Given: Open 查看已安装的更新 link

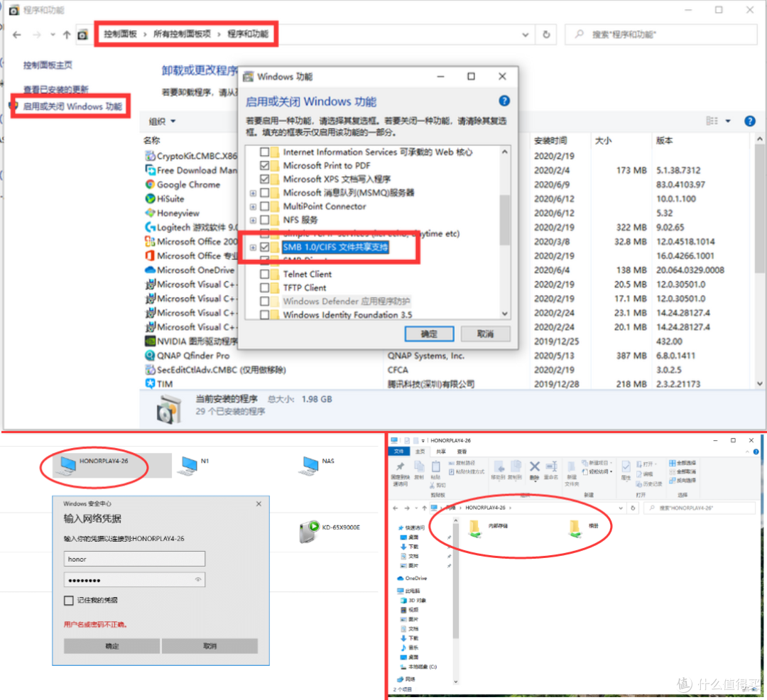Looking at the screenshot, I should coord(56,89).
